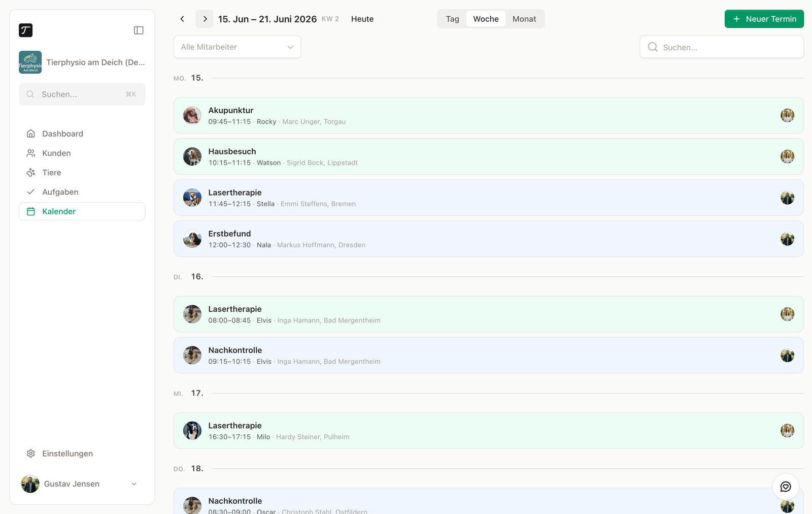Collapse the sidebar panel icon
The image size is (812, 514).
(x=139, y=30)
